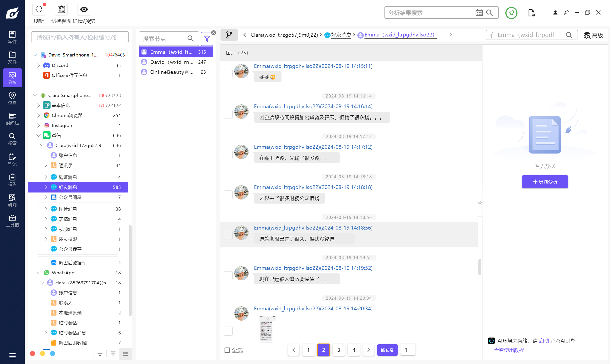This screenshot has width=610, height=364.
Task: Tick checkbox beside 14:16:14 Emma message
Action: tap(228, 114)
